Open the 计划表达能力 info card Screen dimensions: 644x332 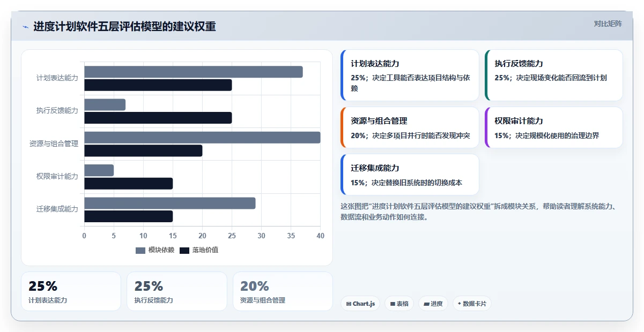410,76
